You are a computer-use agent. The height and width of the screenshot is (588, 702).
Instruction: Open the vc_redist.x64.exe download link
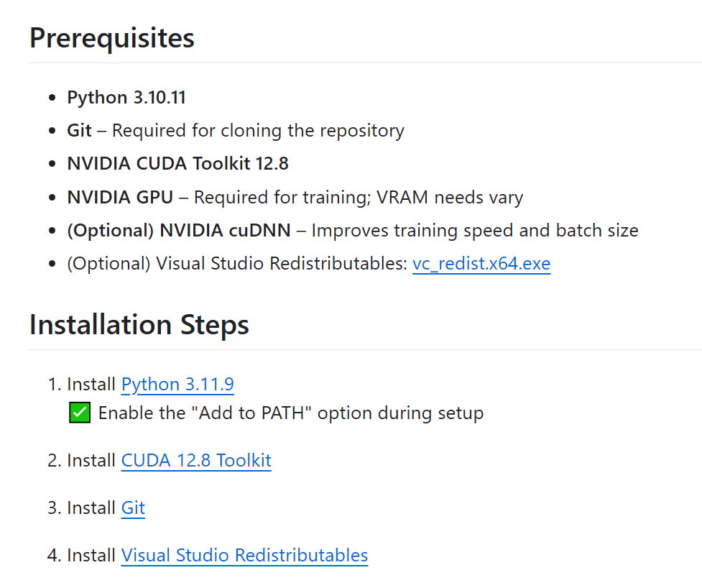481,264
